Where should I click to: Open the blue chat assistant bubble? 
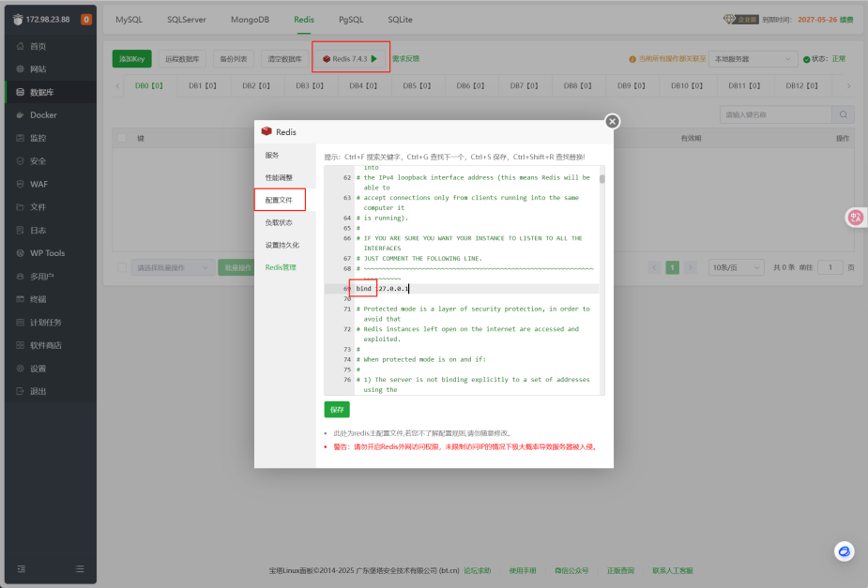844,550
